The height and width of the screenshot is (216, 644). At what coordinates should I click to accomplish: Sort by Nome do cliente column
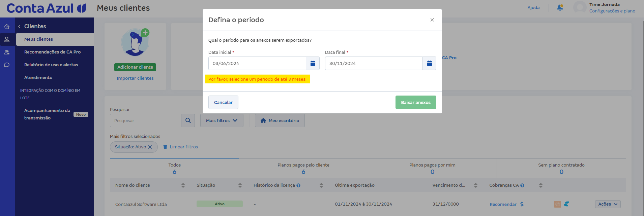tap(183, 185)
